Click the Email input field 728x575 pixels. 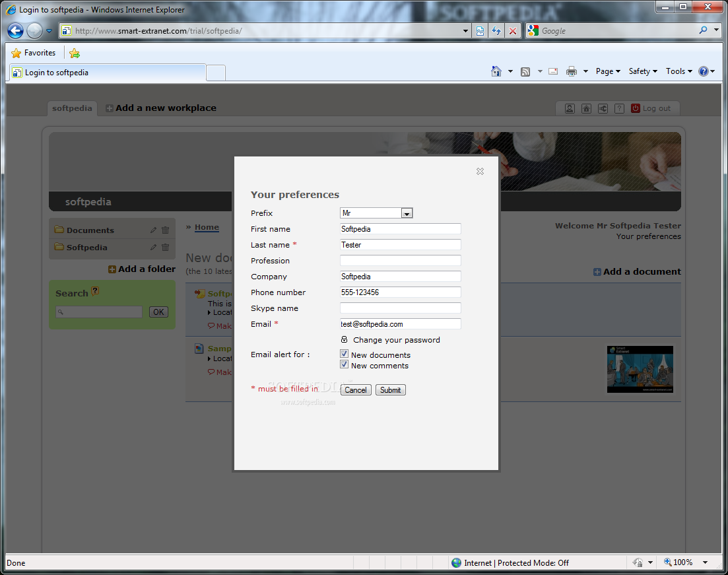pos(400,323)
